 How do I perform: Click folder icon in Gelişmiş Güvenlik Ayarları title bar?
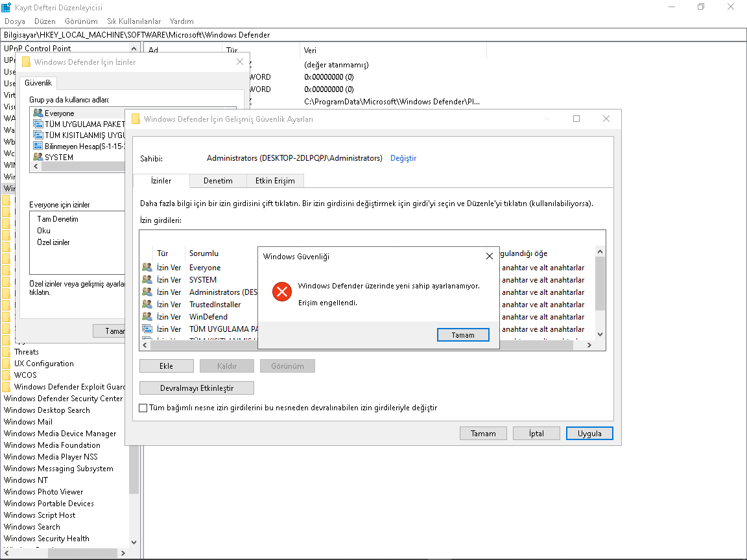[136, 119]
